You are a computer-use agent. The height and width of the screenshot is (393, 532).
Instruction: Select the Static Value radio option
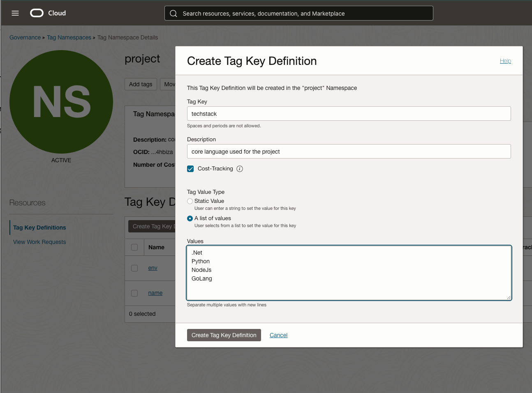point(190,201)
